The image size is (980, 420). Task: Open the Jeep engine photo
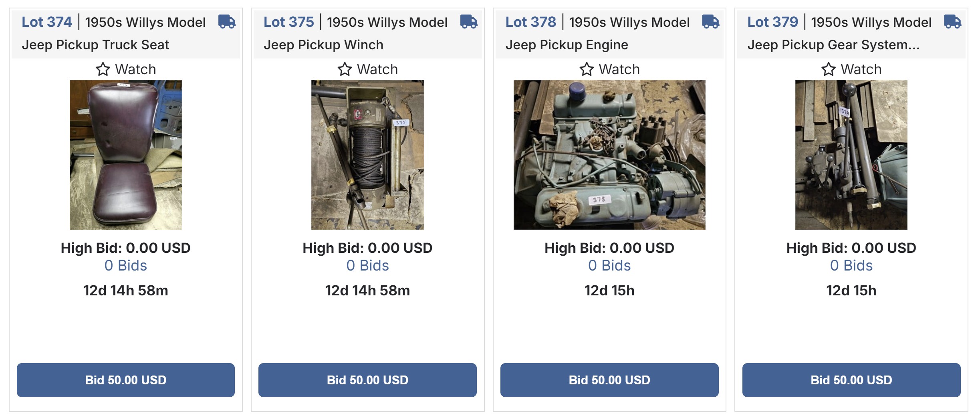tap(609, 155)
